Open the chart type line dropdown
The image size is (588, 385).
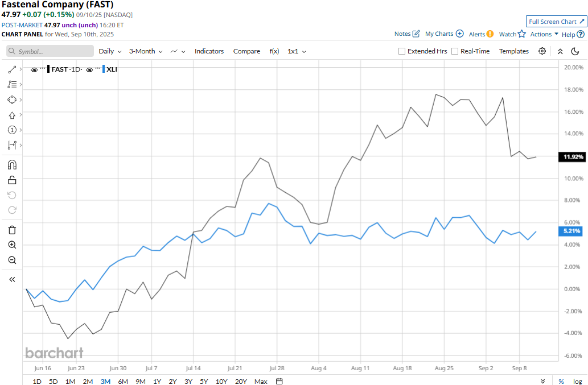pos(178,51)
